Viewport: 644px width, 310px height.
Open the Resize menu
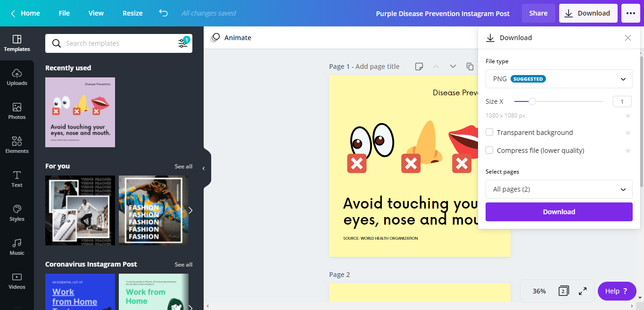coord(132,13)
